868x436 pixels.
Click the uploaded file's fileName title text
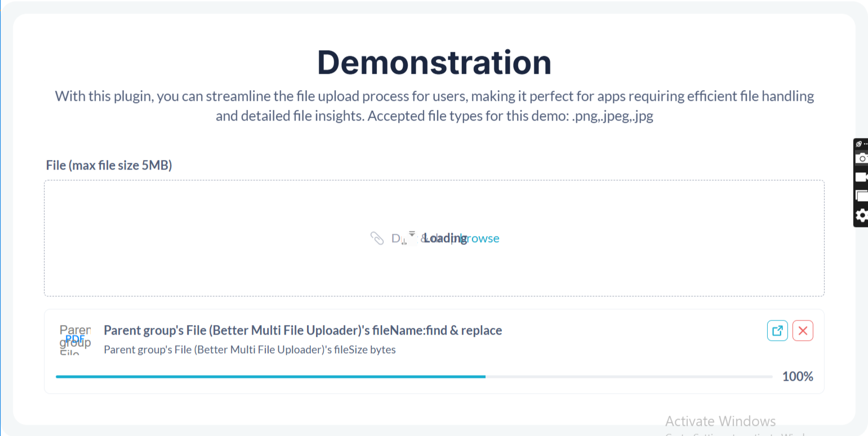click(x=302, y=330)
